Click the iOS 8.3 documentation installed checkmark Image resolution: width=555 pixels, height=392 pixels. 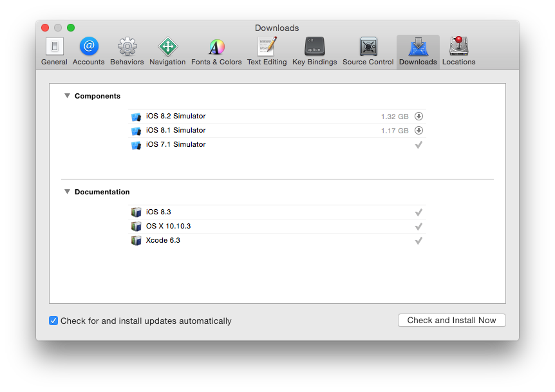(x=419, y=212)
